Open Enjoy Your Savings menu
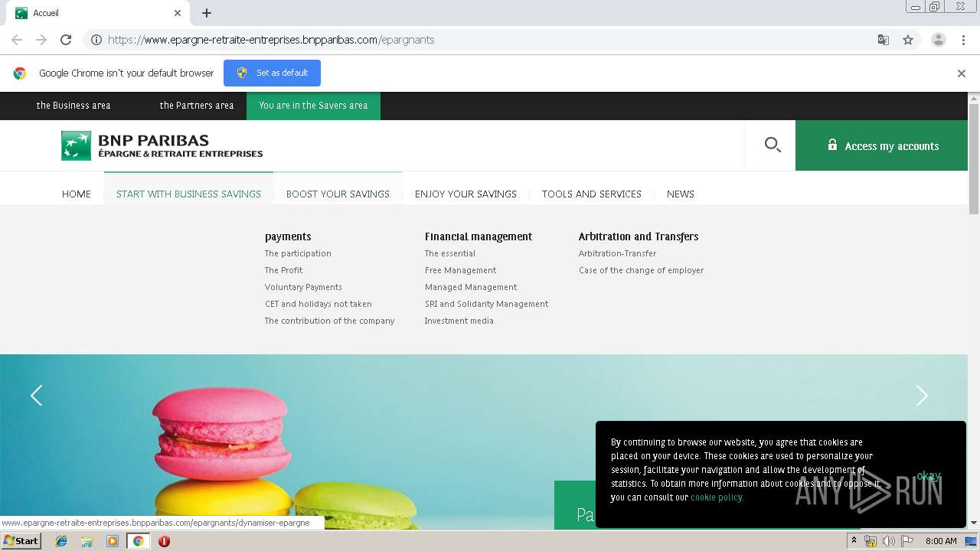Screen dimensions: 980x551 [x=465, y=194]
